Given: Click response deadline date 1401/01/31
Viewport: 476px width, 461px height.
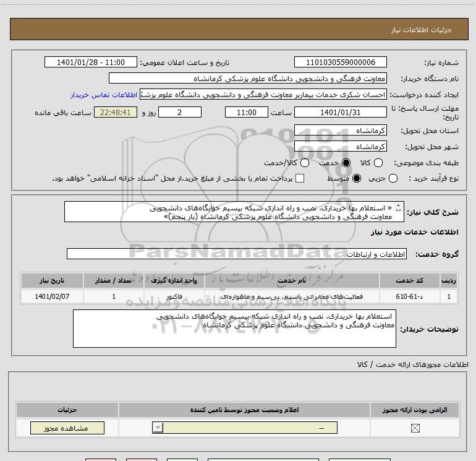Looking at the screenshot, I should [340, 112].
